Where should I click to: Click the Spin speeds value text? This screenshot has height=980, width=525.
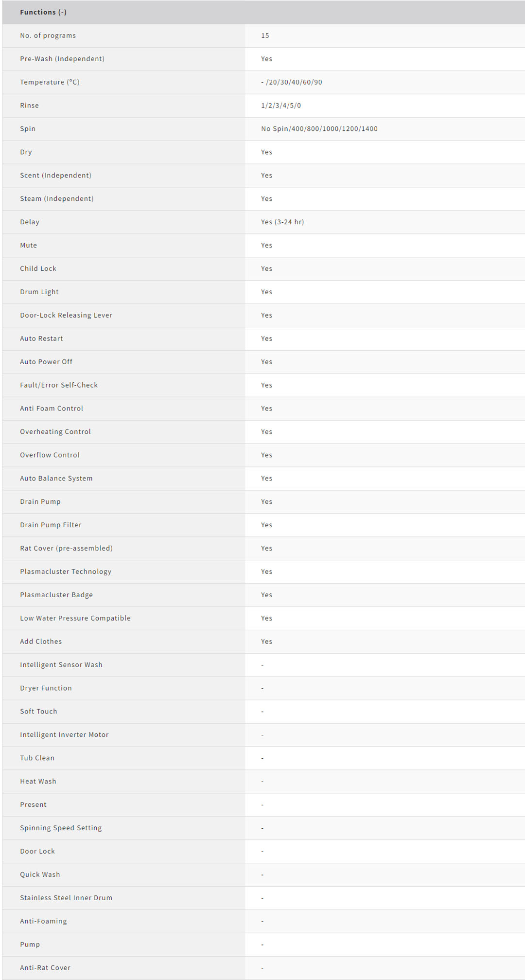click(319, 129)
